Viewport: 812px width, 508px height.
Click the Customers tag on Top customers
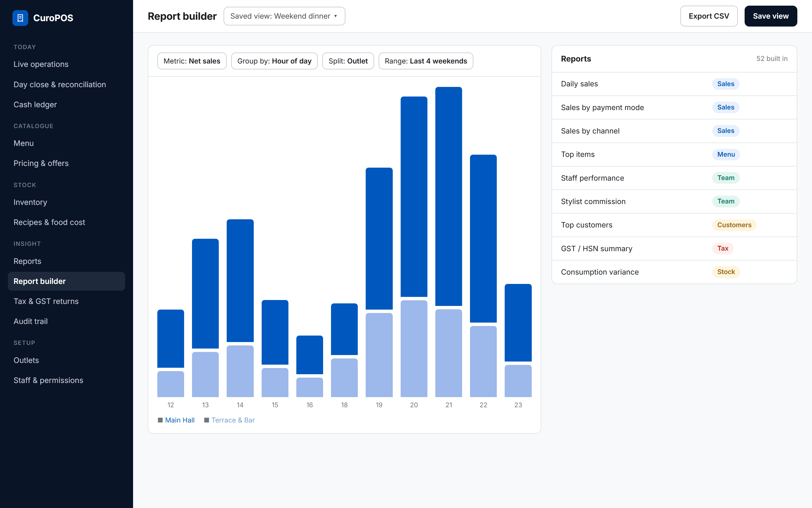click(734, 225)
